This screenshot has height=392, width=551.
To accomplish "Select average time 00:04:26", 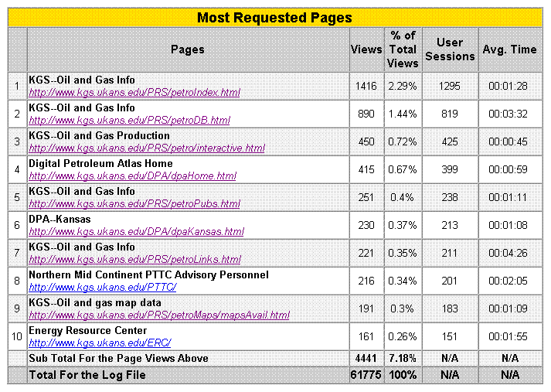I will pos(508,253).
